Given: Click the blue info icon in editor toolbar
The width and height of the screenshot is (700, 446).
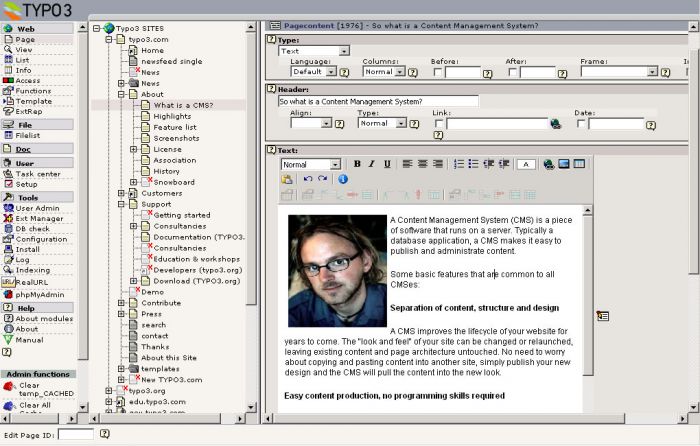Looking at the screenshot, I should [342, 179].
